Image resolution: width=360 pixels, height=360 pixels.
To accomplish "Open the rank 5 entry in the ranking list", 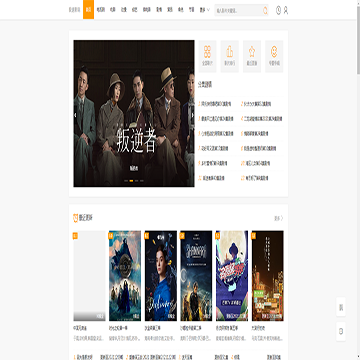I will click(216, 134).
